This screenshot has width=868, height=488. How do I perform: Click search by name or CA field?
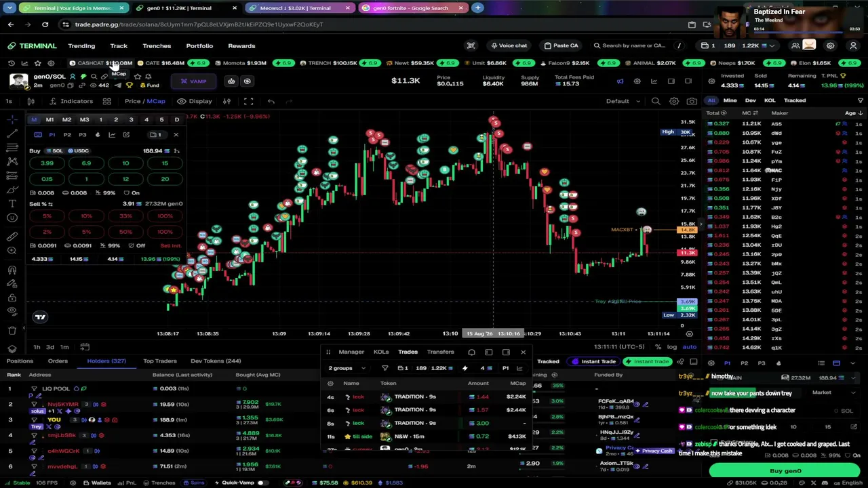(633, 45)
